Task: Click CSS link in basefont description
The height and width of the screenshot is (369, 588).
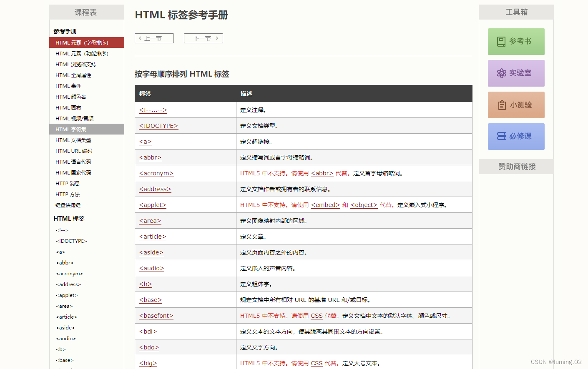Action: (317, 316)
